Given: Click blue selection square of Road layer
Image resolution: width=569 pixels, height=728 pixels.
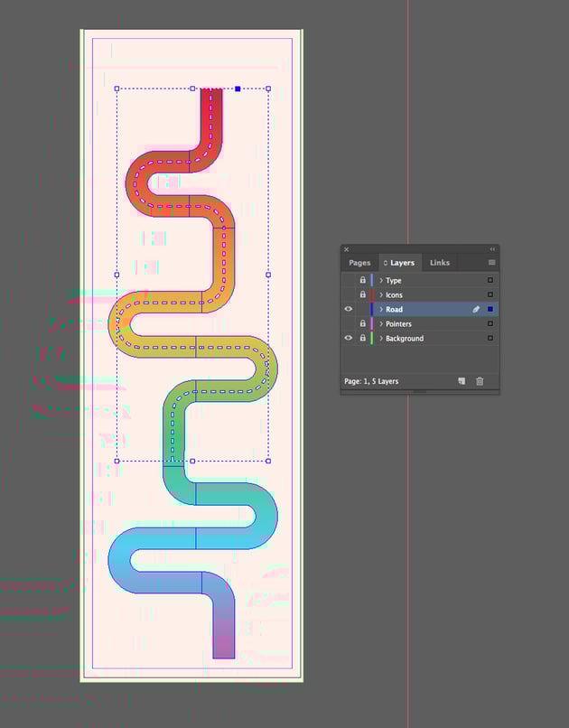Looking at the screenshot, I should [x=490, y=309].
